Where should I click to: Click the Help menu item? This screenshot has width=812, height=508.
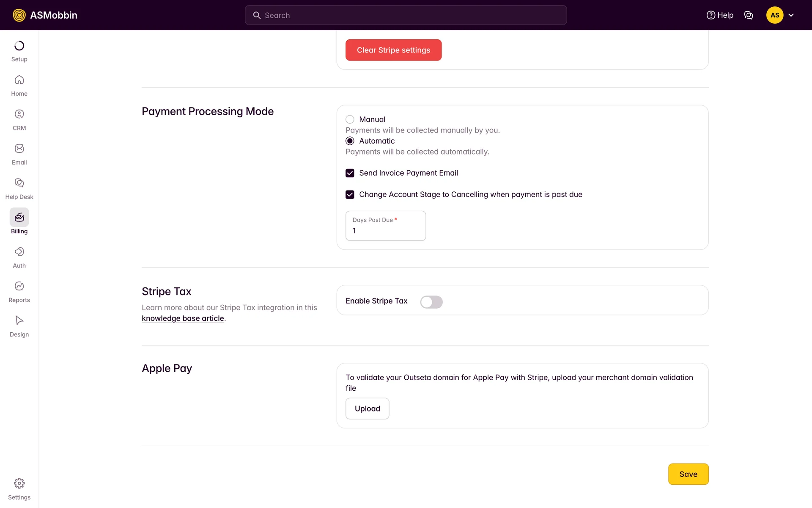(720, 15)
